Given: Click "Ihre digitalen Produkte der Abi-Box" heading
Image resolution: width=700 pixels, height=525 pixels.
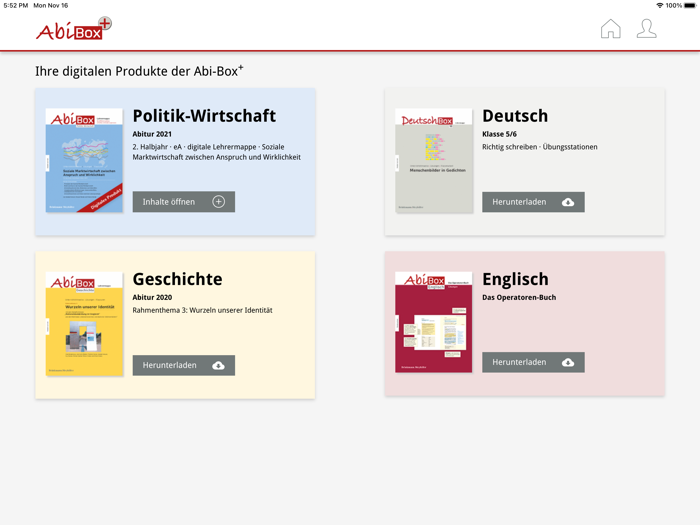Looking at the screenshot, I should click(139, 71).
